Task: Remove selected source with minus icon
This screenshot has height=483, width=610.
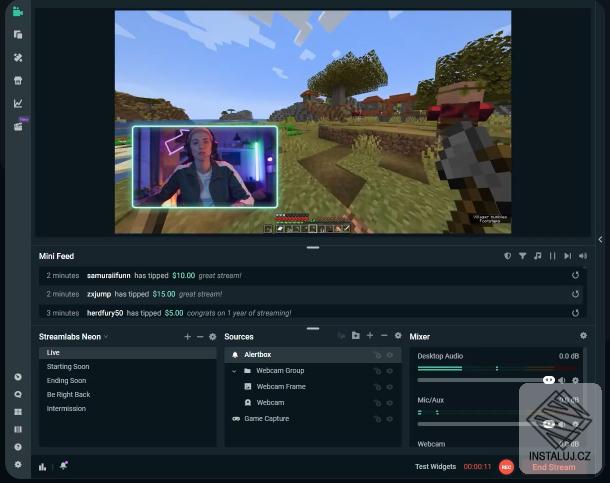Action: tap(384, 335)
